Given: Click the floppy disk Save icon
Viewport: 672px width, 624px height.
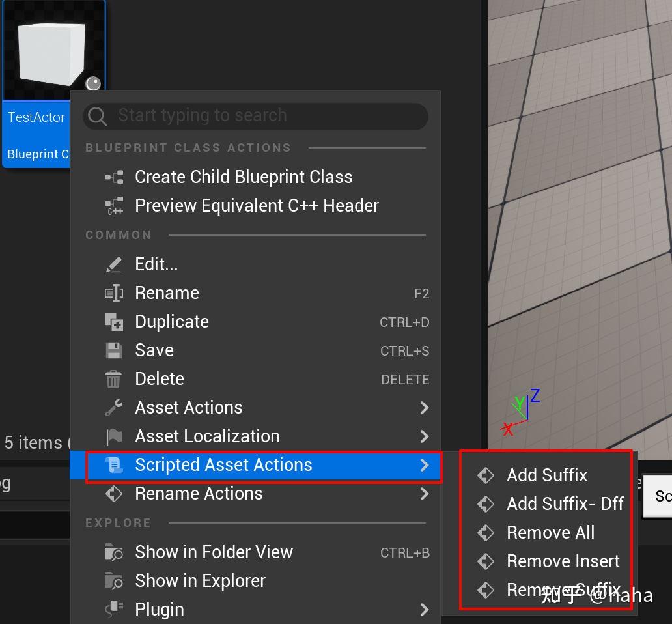Looking at the screenshot, I should [114, 350].
